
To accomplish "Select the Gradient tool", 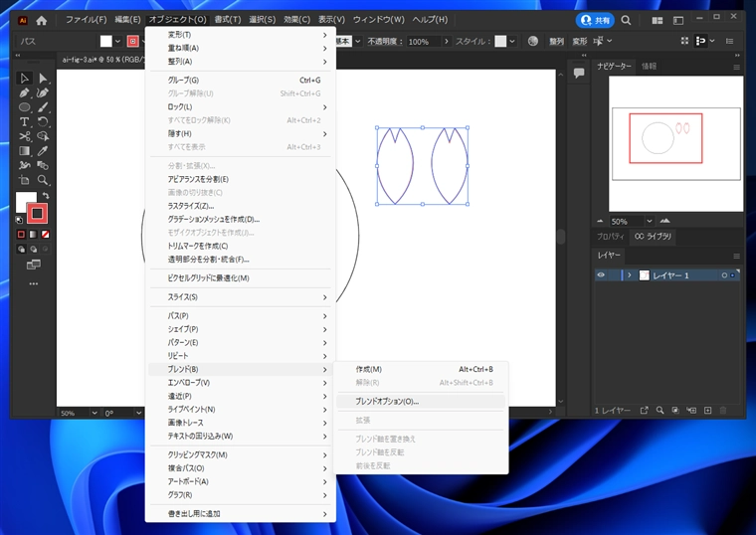I will [24, 151].
